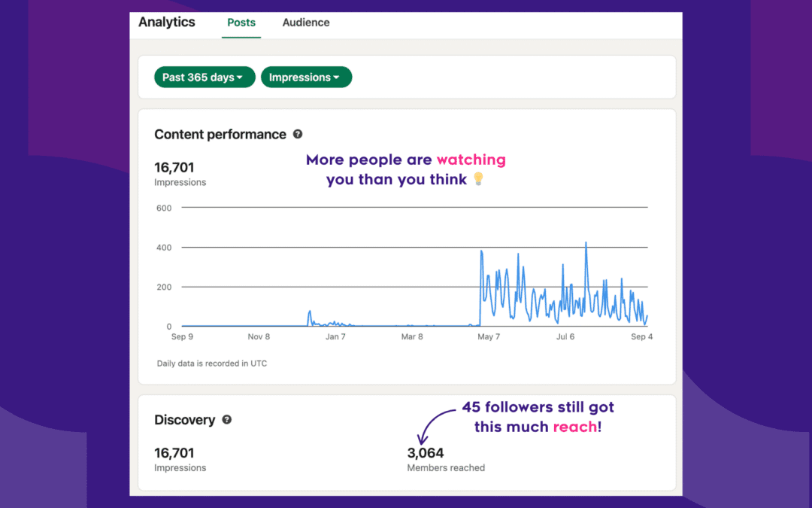This screenshot has width=812, height=508.
Task: Click the Analytics heading
Action: pyautogui.click(x=167, y=23)
